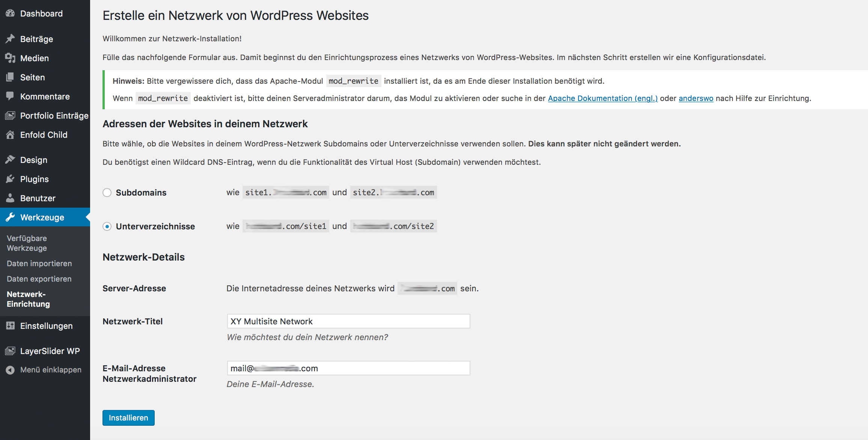Select the Unterverzeichnisse radio button
The width and height of the screenshot is (868, 440).
107,226
